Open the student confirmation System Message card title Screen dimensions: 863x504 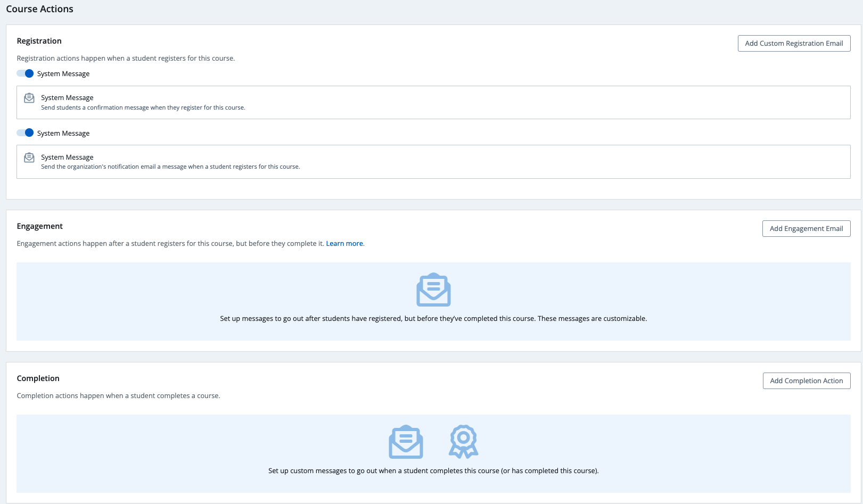(x=67, y=98)
